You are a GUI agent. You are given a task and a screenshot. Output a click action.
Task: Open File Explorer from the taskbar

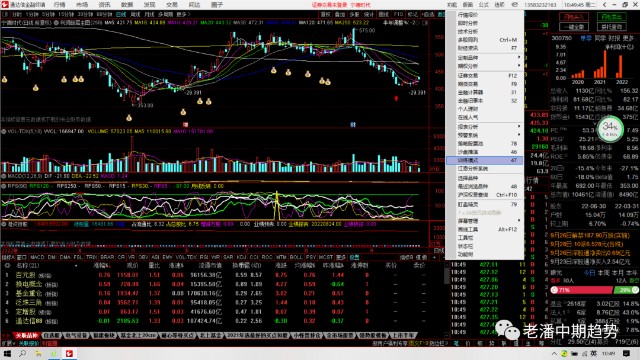click(38, 353)
